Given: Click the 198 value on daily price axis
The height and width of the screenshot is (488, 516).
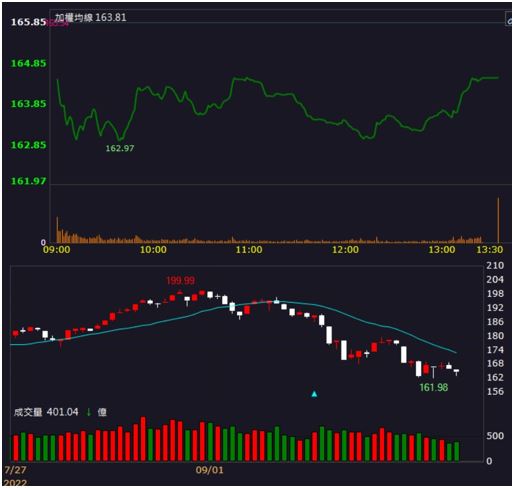Looking at the screenshot, I should [x=495, y=294].
